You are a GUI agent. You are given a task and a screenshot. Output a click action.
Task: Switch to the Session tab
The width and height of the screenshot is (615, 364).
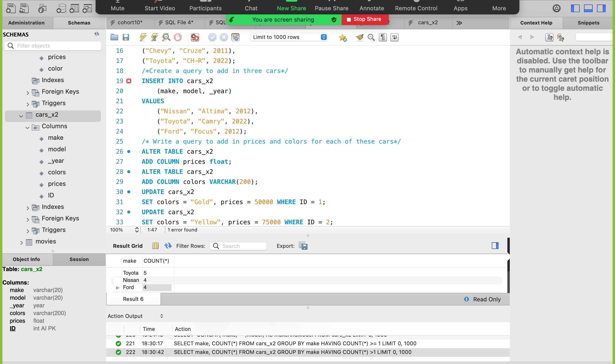tap(79, 259)
